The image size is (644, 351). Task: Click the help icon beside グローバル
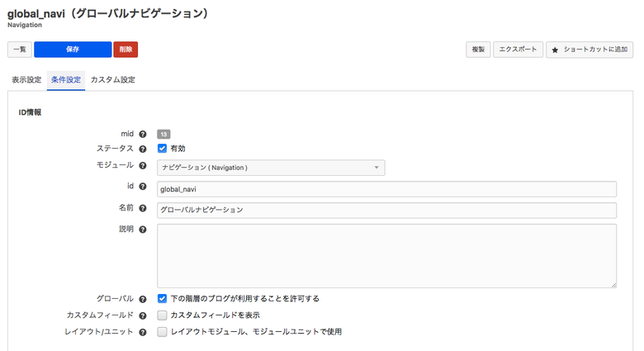pos(143,299)
